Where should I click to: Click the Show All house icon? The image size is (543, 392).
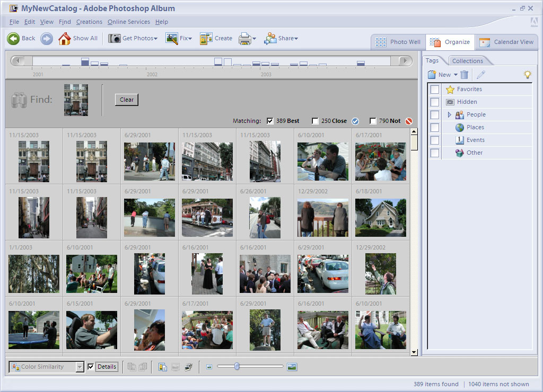click(64, 38)
